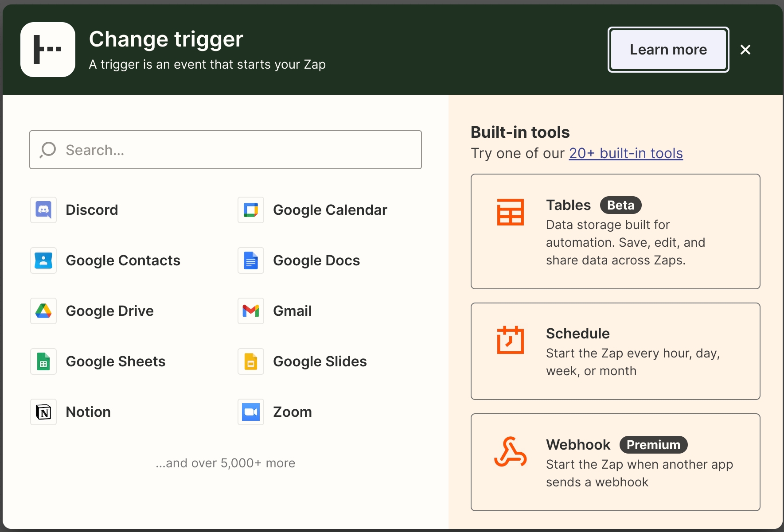Pick the Google Docs icon
The image size is (784, 532).
pos(251,260)
